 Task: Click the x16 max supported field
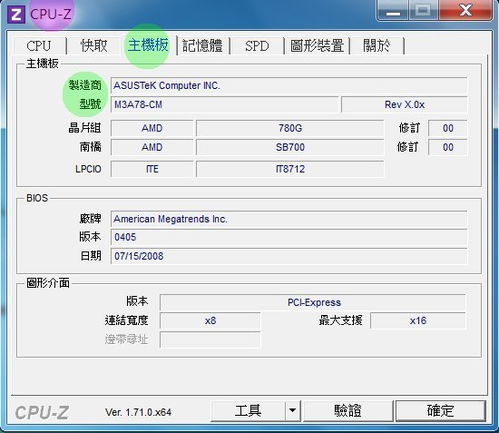(418, 321)
